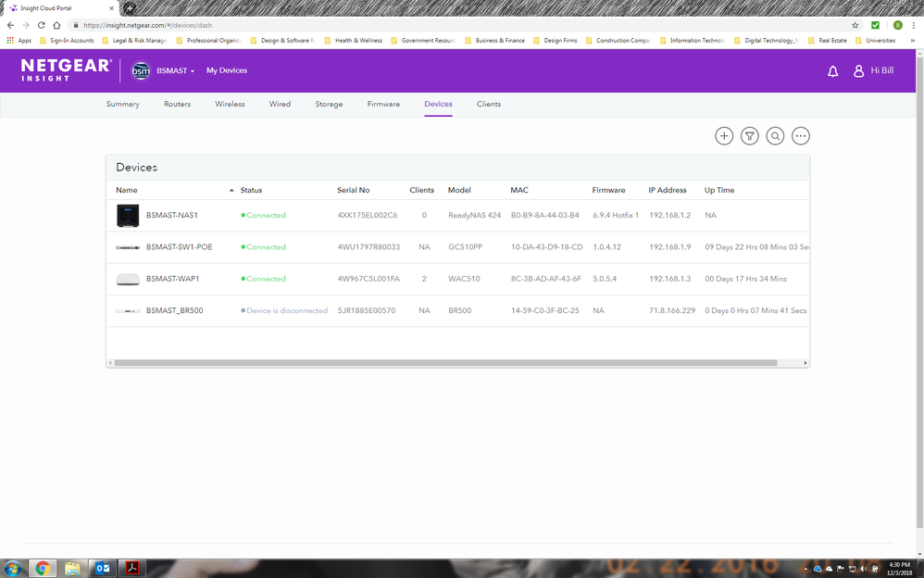Image resolution: width=924 pixels, height=578 pixels.
Task: Open the Windows Start menu
Action: [12, 568]
